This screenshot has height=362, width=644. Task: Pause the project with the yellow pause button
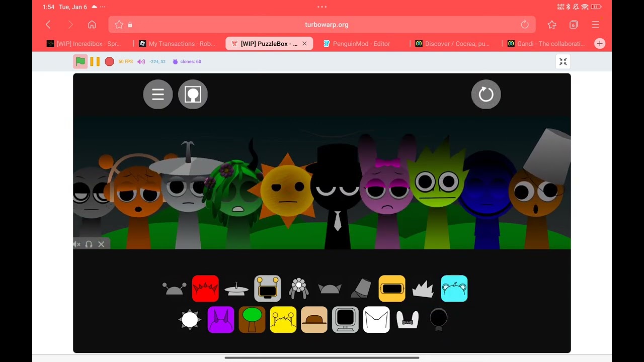pyautogui.click(x=95, y=61)
